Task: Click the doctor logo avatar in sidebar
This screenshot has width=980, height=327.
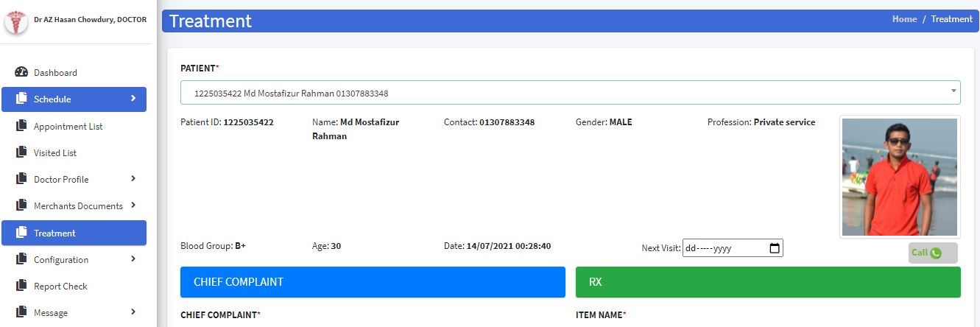Action: 15,22
